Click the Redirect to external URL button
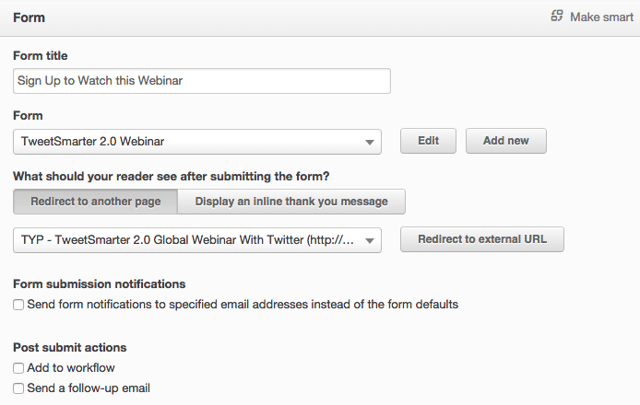This screenshot has height=405, width=640. tap(482, 240)
